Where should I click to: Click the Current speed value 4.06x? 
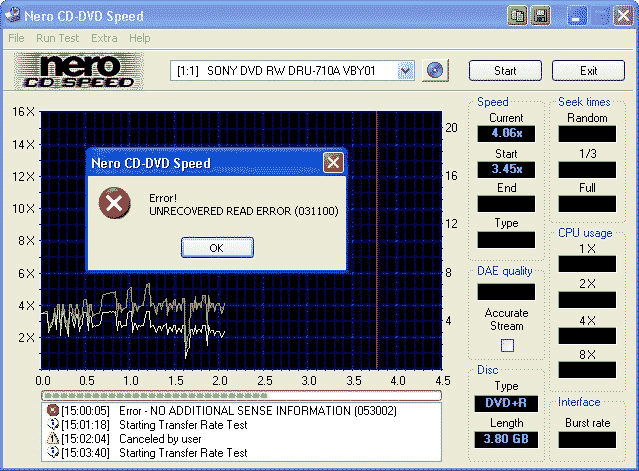[x=506, y=133]
